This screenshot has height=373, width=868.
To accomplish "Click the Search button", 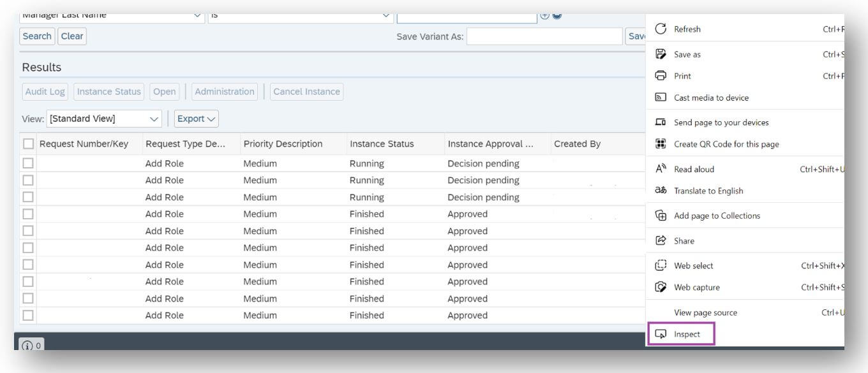I will (x=36, y=36).
